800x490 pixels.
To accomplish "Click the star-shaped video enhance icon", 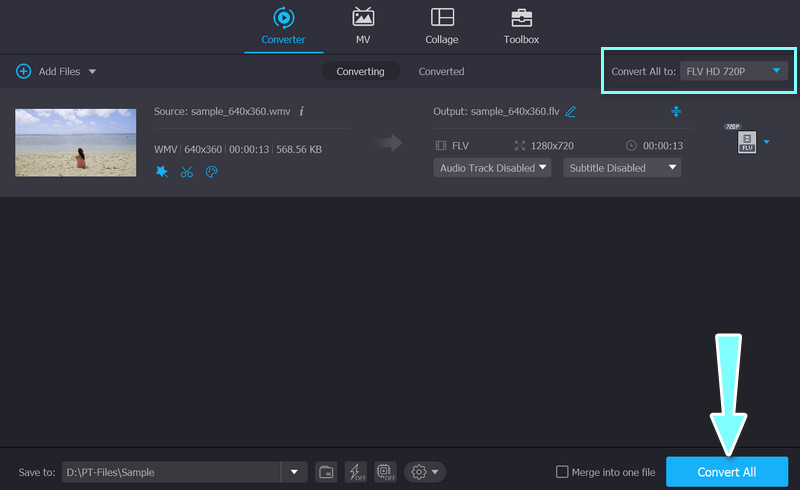I will pos(162,172).
